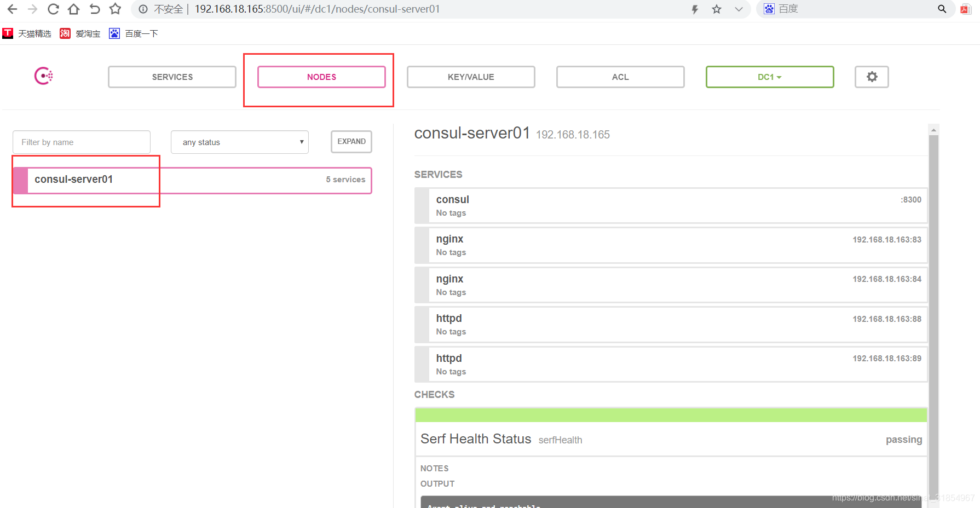Image resolution: width=980 pixels, height=508 pixels.
Task: Open the DC1 datacenter dropdown
Action: coord(770,77)
